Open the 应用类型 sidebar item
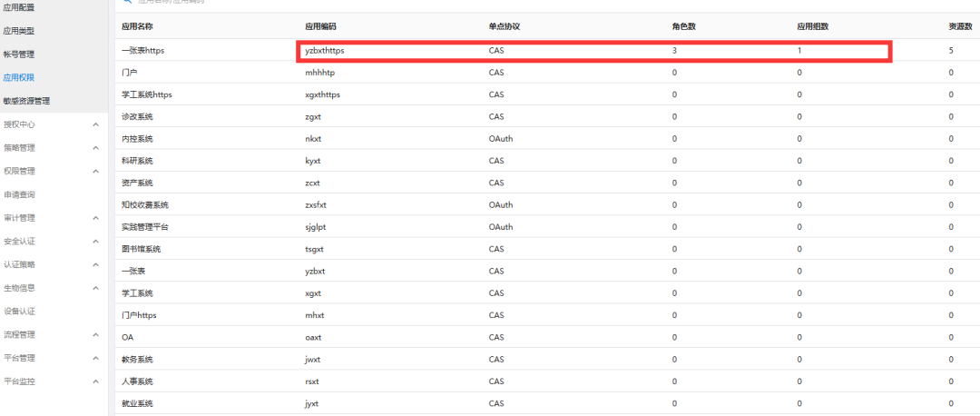Screen dimensions: 980x416 pyautogui.click(x=19, y=31)
